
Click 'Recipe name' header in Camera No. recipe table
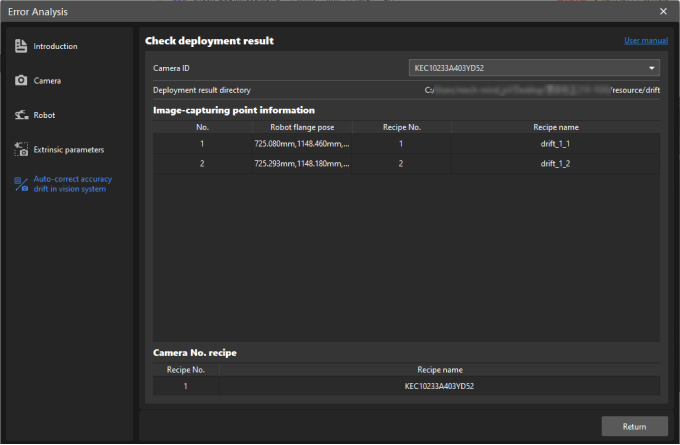pos(440,370)
